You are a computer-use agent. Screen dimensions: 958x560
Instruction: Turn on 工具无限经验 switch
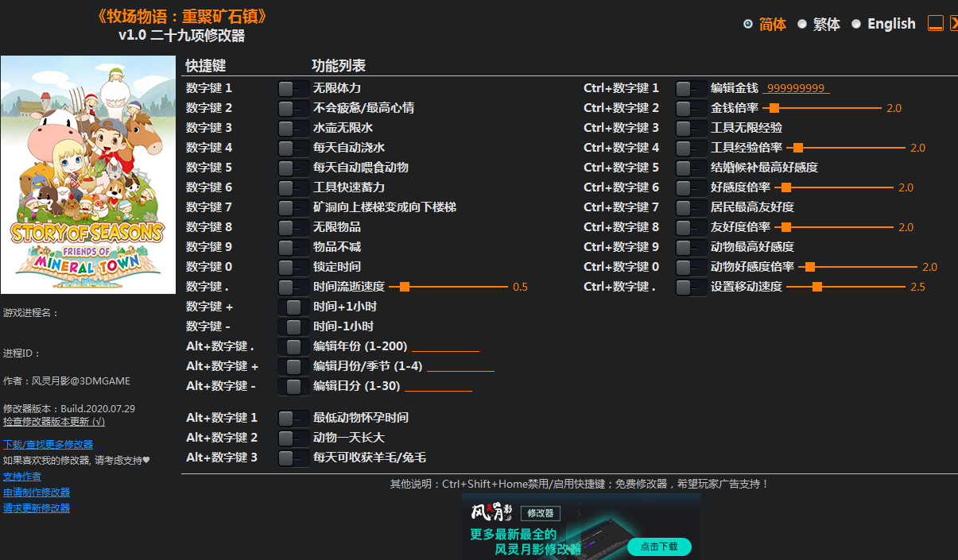tap(691, 128)
